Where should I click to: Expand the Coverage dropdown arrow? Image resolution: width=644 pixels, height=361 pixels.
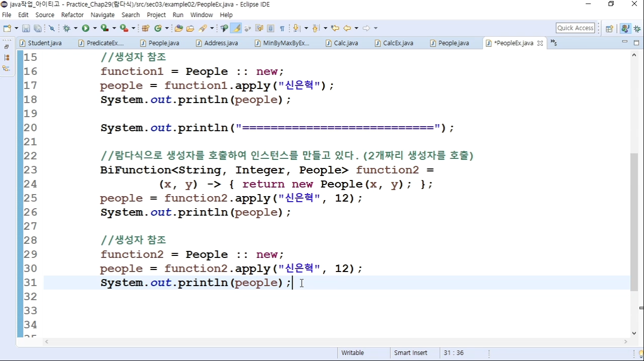click(114, 28)
